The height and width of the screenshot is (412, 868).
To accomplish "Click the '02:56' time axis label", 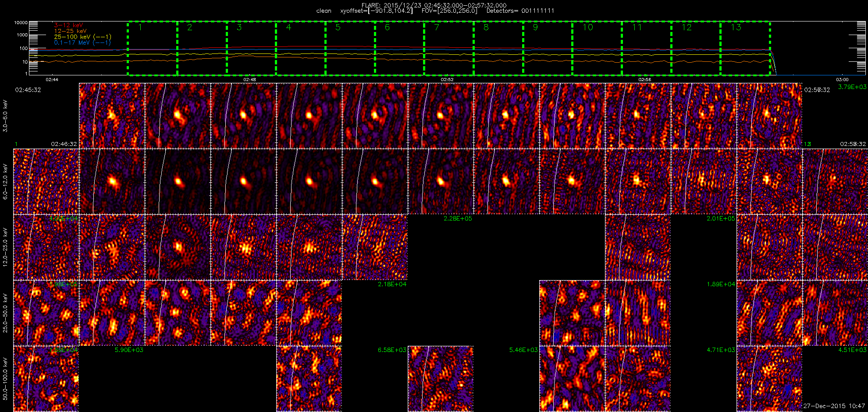I will [644, 80].
